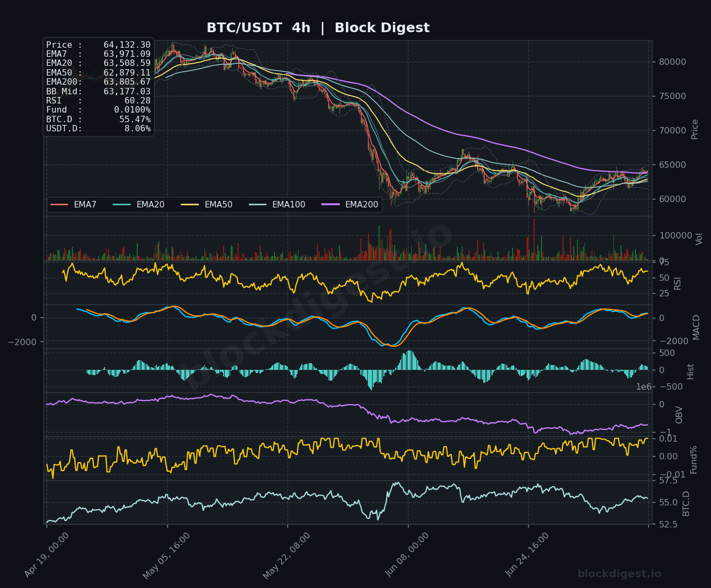Click the funding 0.01 axis tick

(x=668, y=439)
